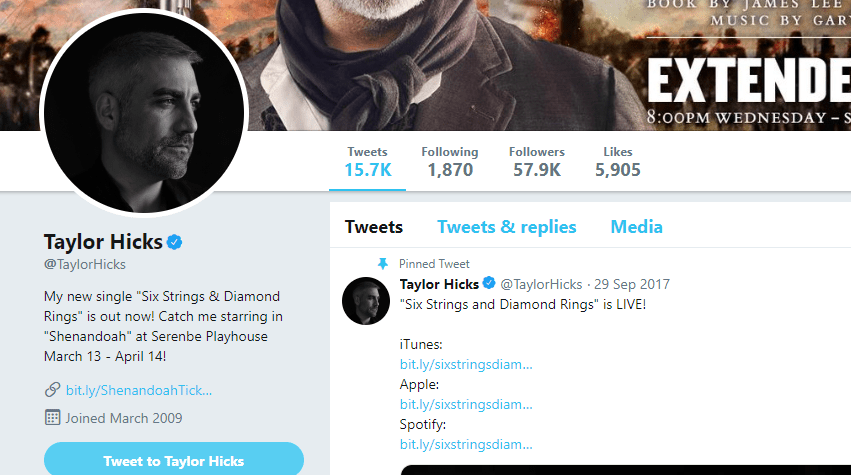Open the bit.ly/ShenandoahTick link in bio
The height and width of the screenshot is (475, 851).
coord(139,389)
